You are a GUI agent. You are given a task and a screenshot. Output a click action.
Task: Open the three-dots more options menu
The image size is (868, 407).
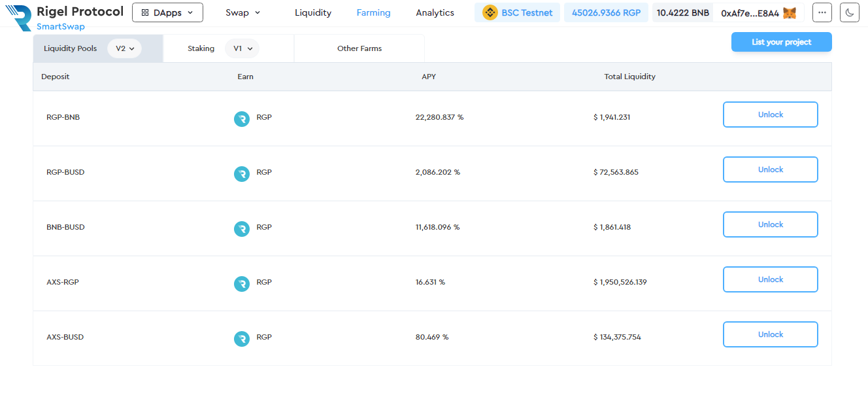tap(822, 12)
